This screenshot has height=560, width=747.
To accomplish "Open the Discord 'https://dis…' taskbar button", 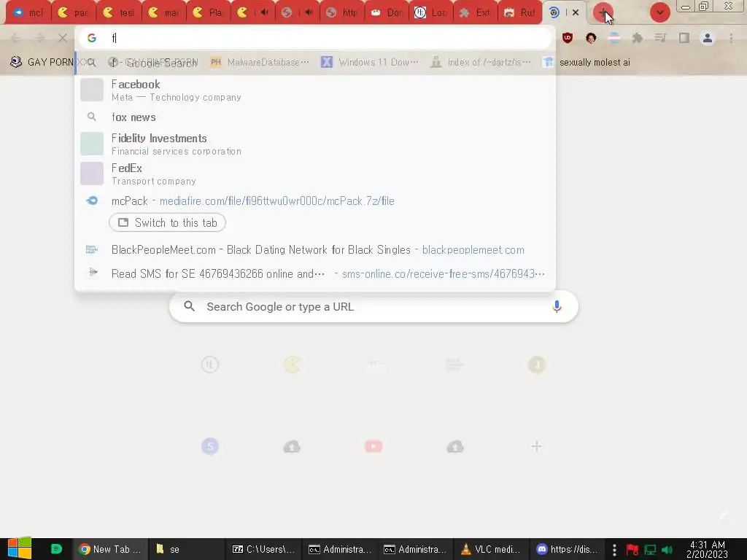I will (567, 549).
